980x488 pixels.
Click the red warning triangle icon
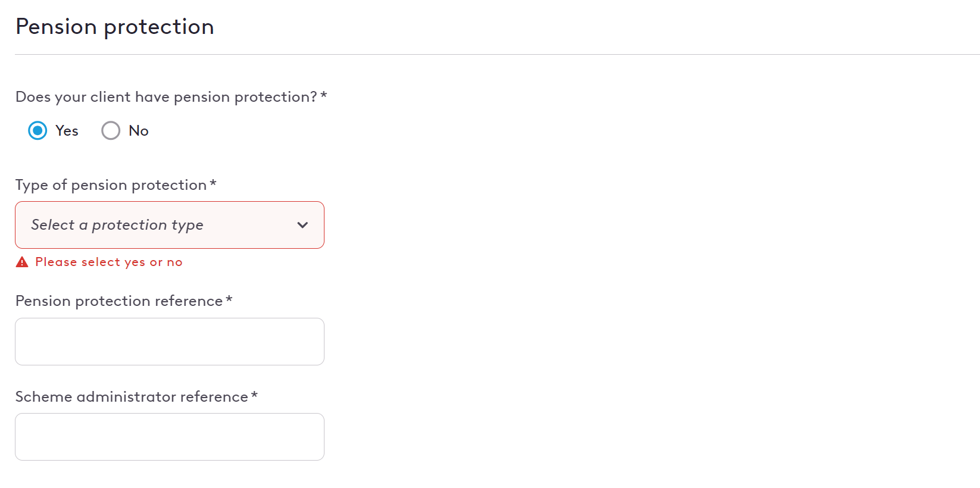pyautogui.click(x=22, y=262)
